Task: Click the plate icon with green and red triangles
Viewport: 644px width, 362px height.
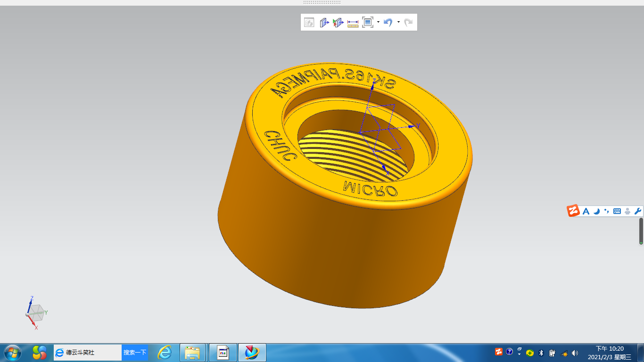Action: tap(338, 22)
